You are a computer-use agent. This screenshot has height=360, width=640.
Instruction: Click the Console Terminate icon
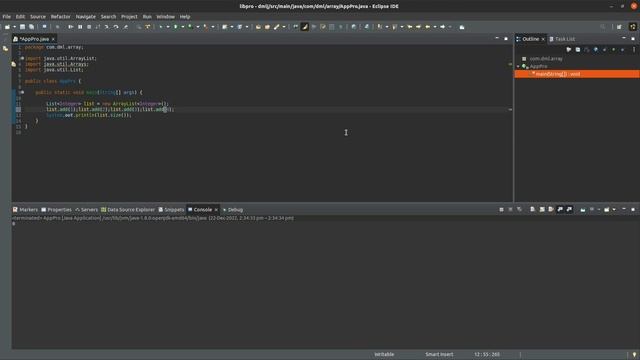(501, 209)
